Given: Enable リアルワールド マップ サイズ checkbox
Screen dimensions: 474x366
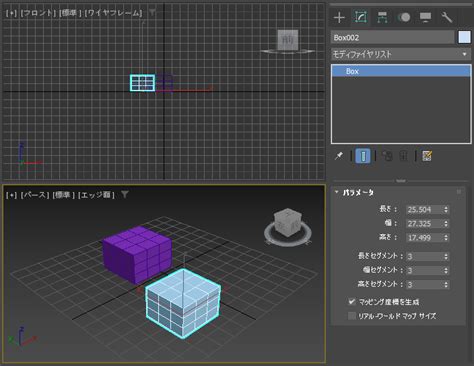Looking at the screenshot, I should [352, 316].
